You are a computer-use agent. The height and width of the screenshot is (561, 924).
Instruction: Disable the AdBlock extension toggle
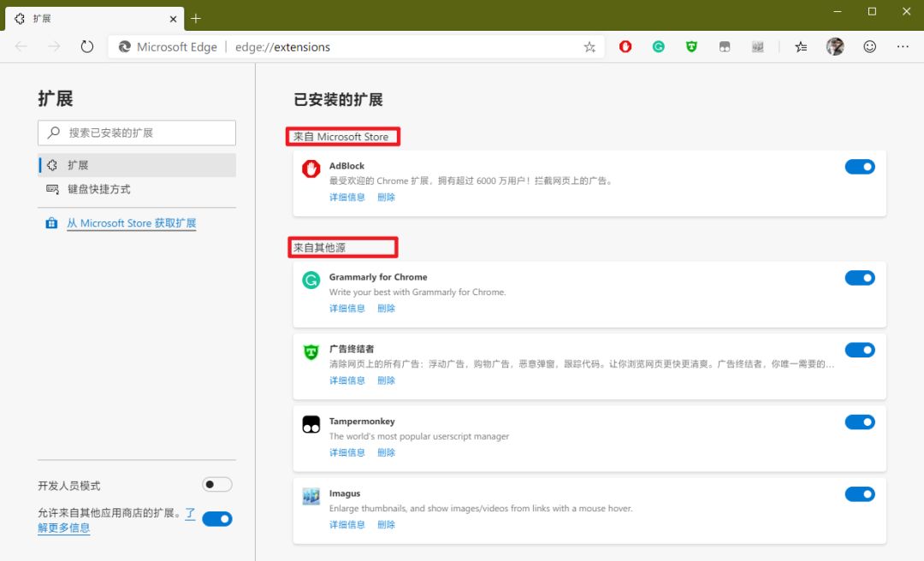[x=860, y=167]
